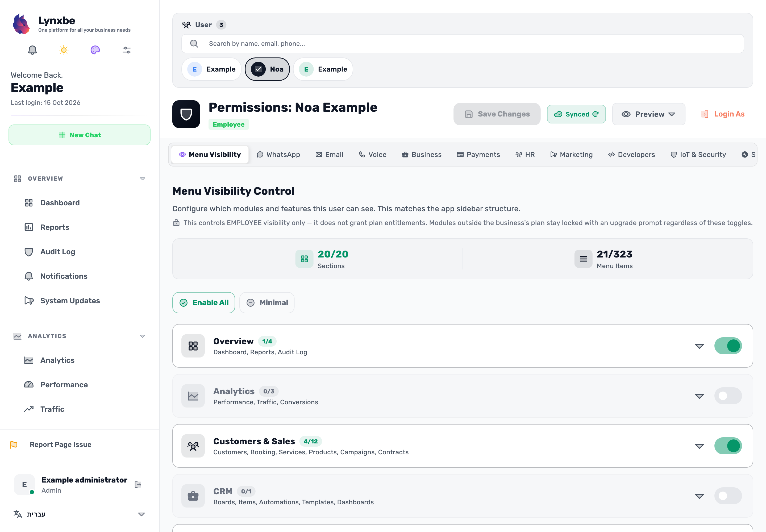Open the Preview dropdown
Image resolution: width=766 pixels, height=532 pixels.
[648, 114]
